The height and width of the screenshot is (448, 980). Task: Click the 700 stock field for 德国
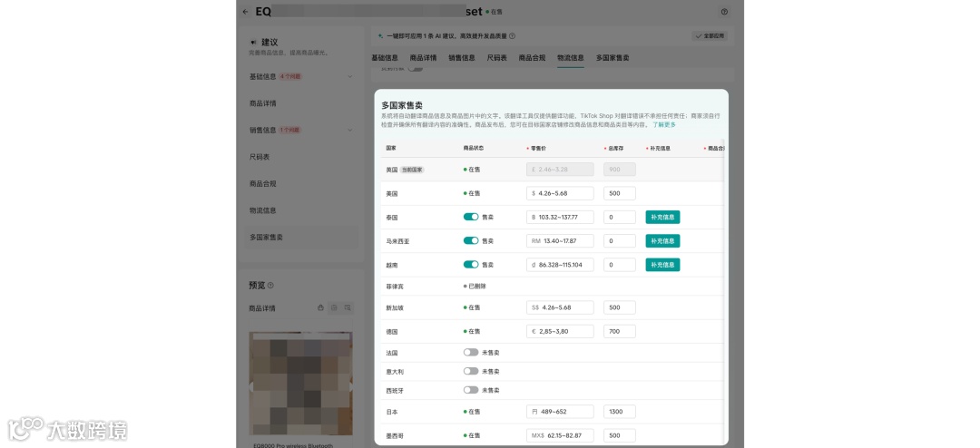(620, 331)
